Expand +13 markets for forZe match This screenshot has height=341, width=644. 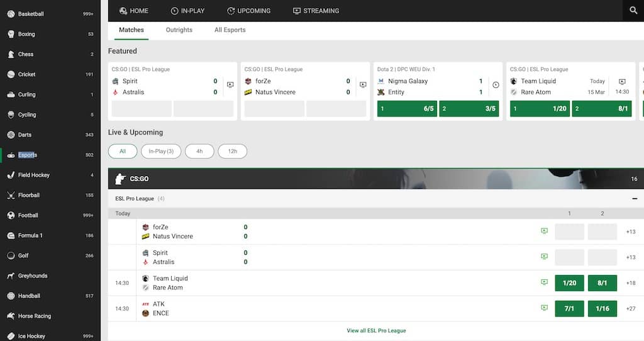pyautogui.click(x=631, y=232)
